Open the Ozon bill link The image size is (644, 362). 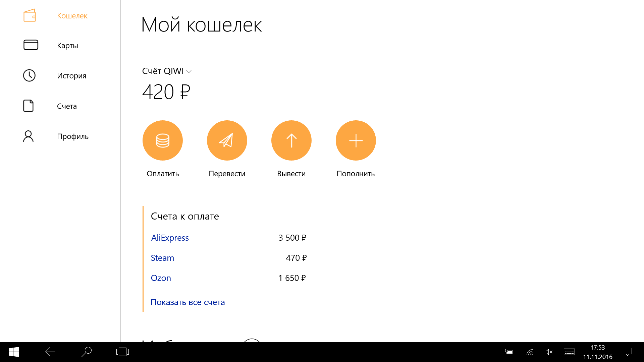click(x=161, y=278)
